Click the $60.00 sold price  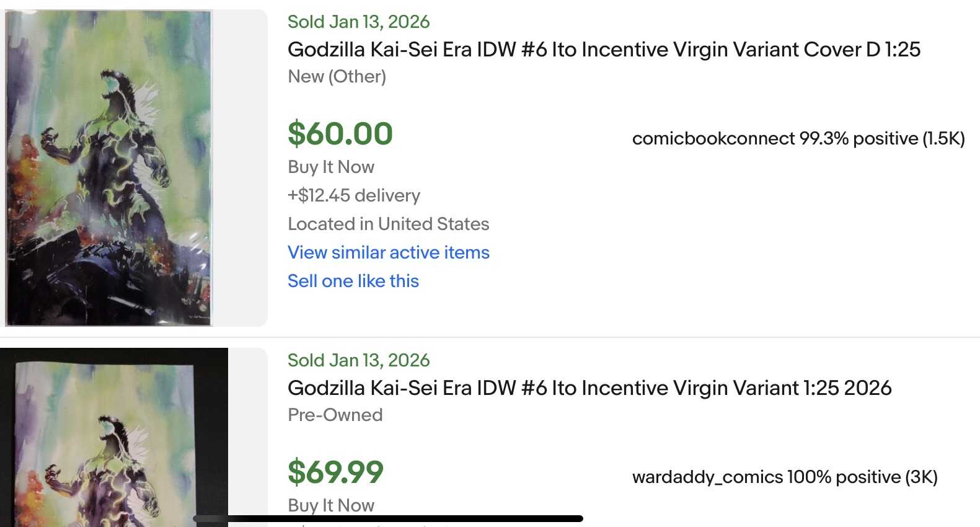click(340, 134)
